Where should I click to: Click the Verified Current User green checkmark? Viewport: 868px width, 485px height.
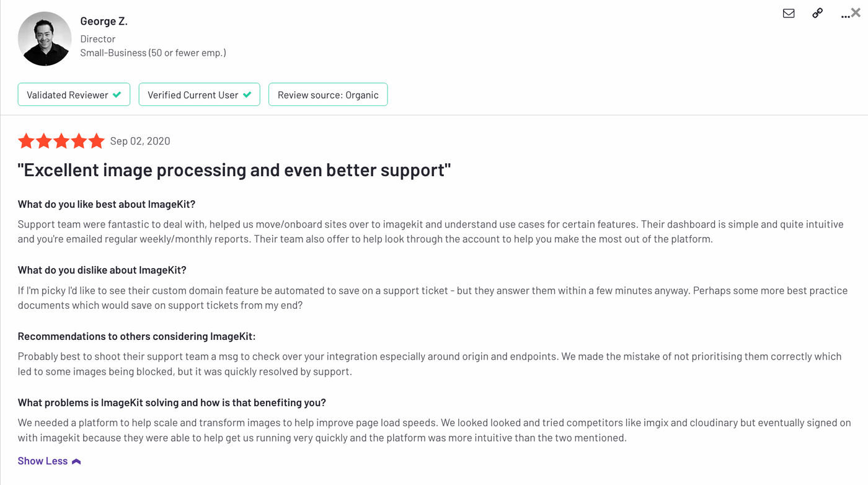(x=247, y=95)
